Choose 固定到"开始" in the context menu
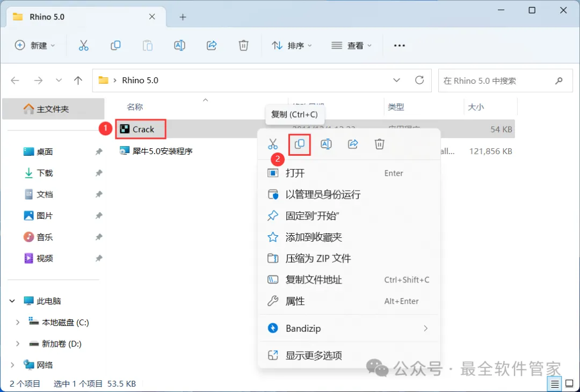The height and width of the screenshot is (392, 580). 349,216
